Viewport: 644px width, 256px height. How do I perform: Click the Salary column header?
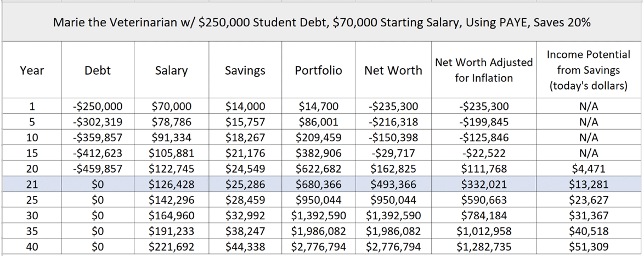click(x=171, y=70)
